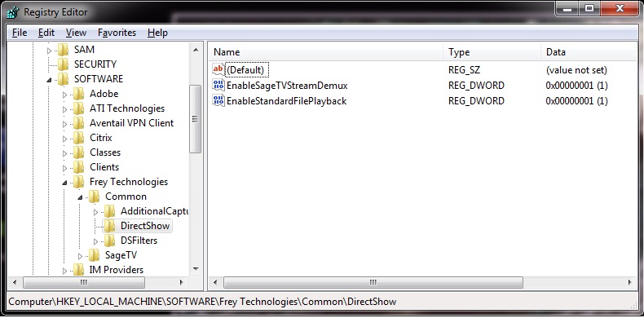The width and height of the screenshot is (644, 318).
Task: Click the AdditionalCaptu folder icon
Action: pyautogui.click(x=109, y=211)
